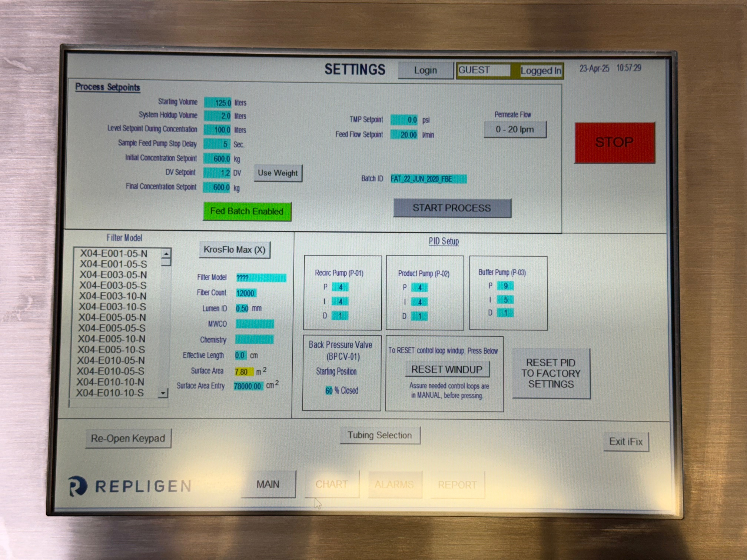Click the Batch ID input field

coord(428,179)
